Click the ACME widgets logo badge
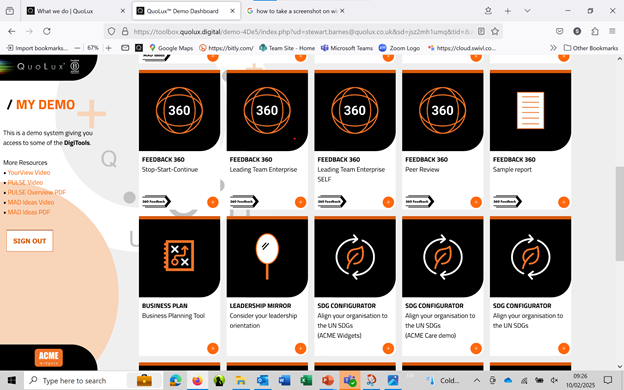 pyautogui.click(x=49, y=357)
